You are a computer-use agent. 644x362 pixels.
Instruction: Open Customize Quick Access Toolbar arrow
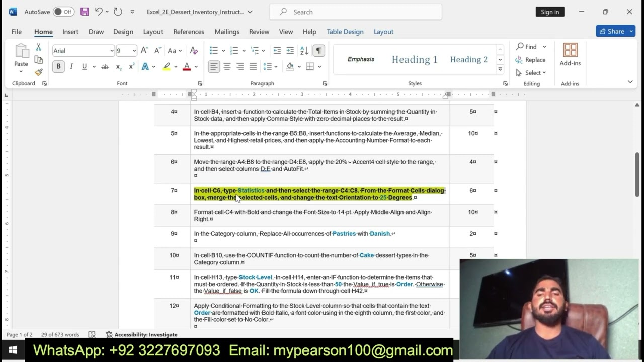tap(132, 12)
